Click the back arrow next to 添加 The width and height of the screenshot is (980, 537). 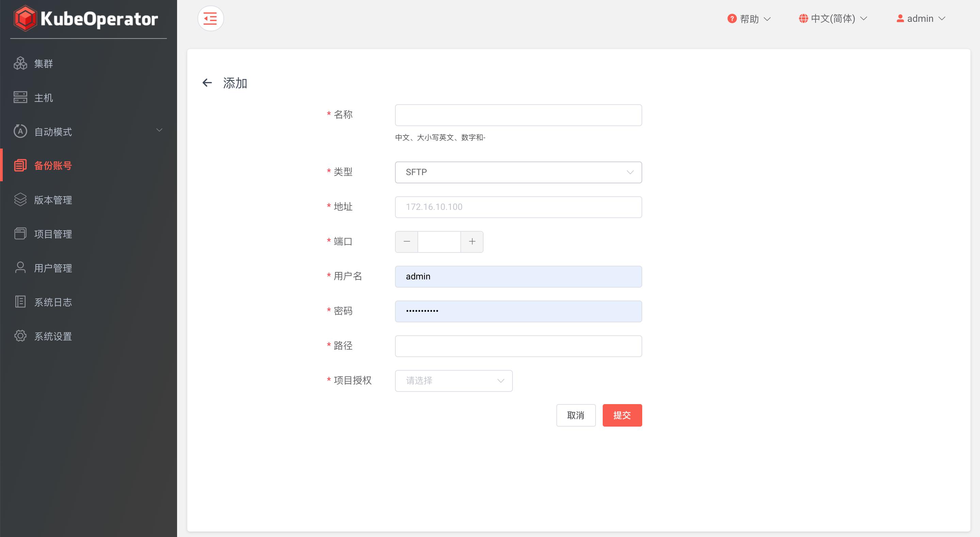pos(207,82)
